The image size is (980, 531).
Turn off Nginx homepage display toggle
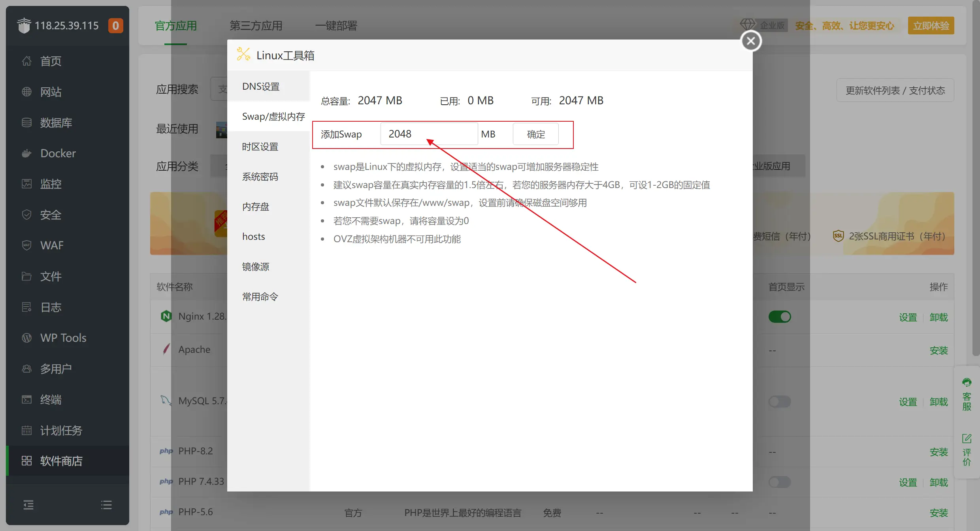779,316
